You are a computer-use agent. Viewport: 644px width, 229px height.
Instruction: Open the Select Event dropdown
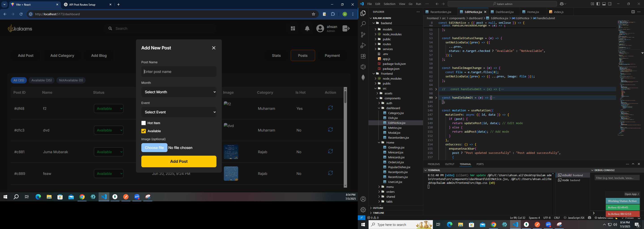click(179, 112)
